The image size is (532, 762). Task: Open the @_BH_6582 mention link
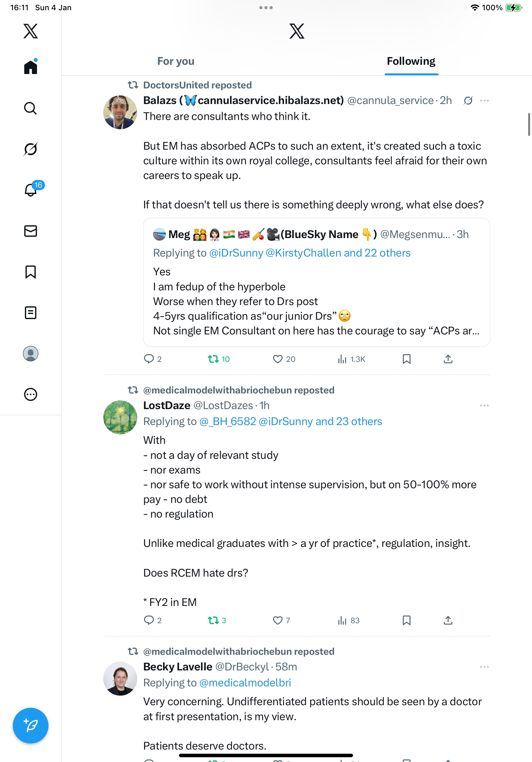coord(227,422)
